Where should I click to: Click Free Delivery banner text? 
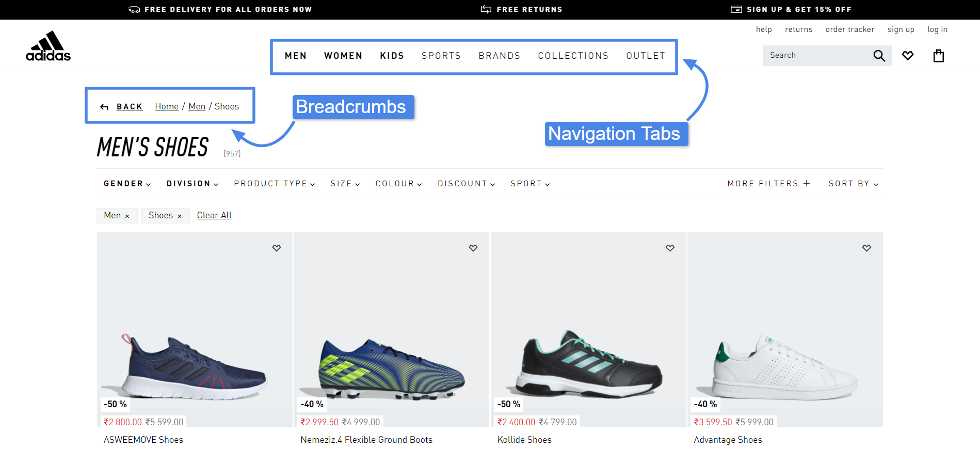[x=228, y=9]
